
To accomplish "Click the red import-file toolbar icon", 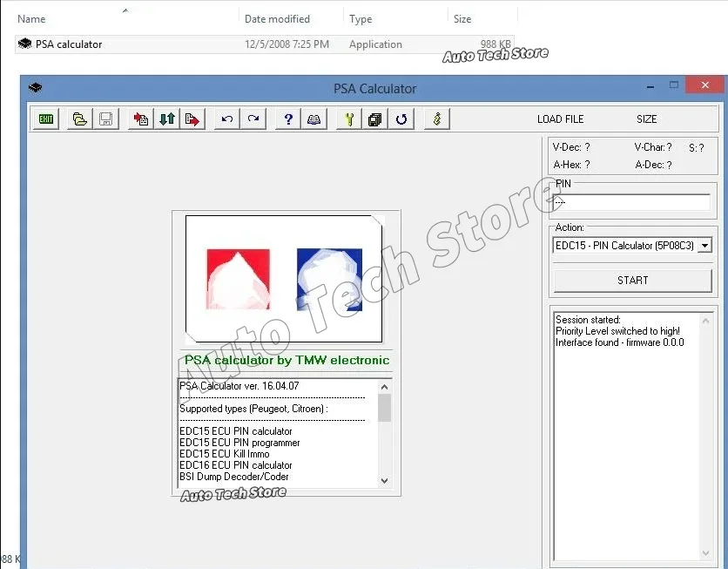I will pos(141,119).
